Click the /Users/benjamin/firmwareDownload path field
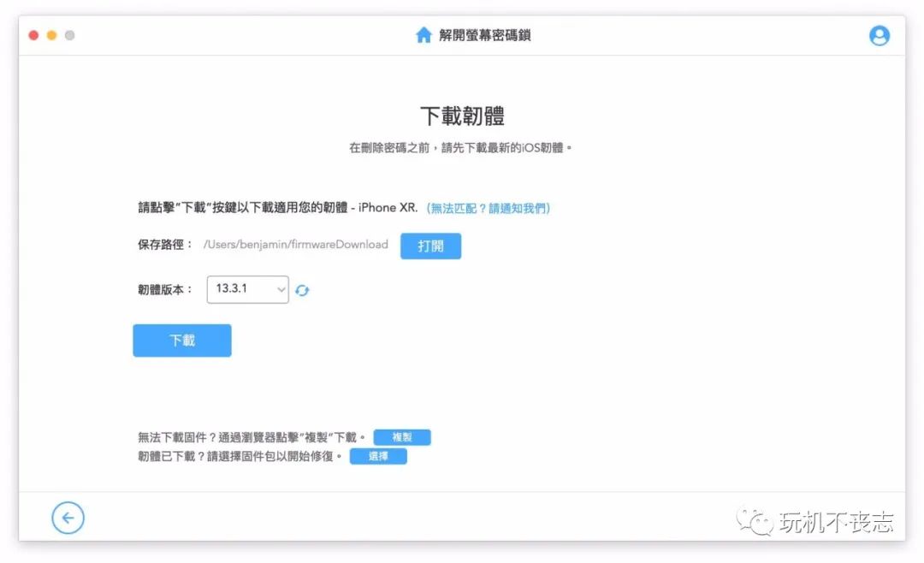This screenshot has width=924, height=563. pyautogui.click(x=296, y=245)
